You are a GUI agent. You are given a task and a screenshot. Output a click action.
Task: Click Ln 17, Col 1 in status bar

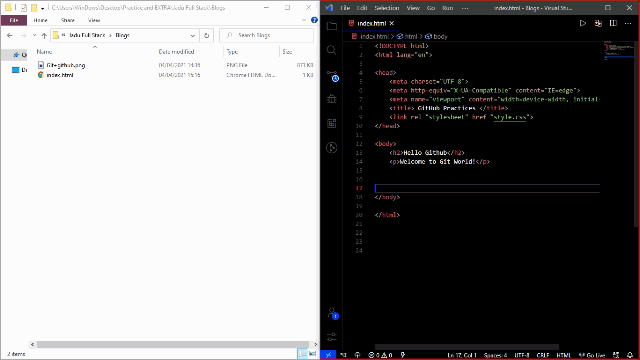tap(462, 355)
